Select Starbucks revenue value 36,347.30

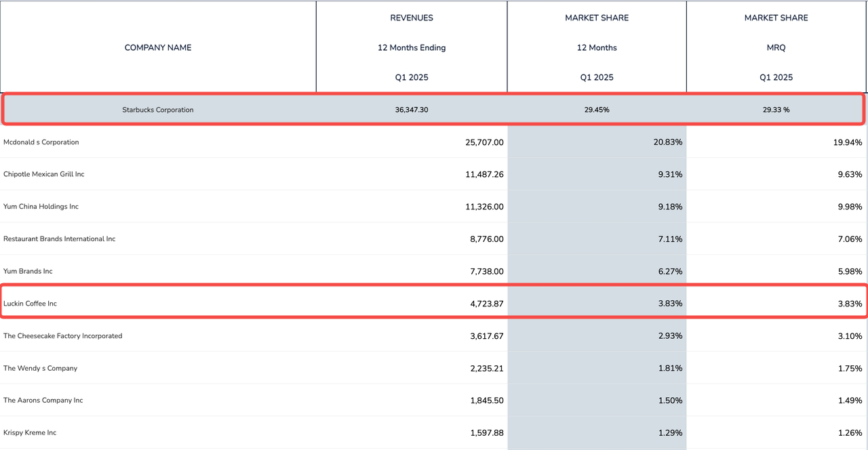click(x=412, y=110)
